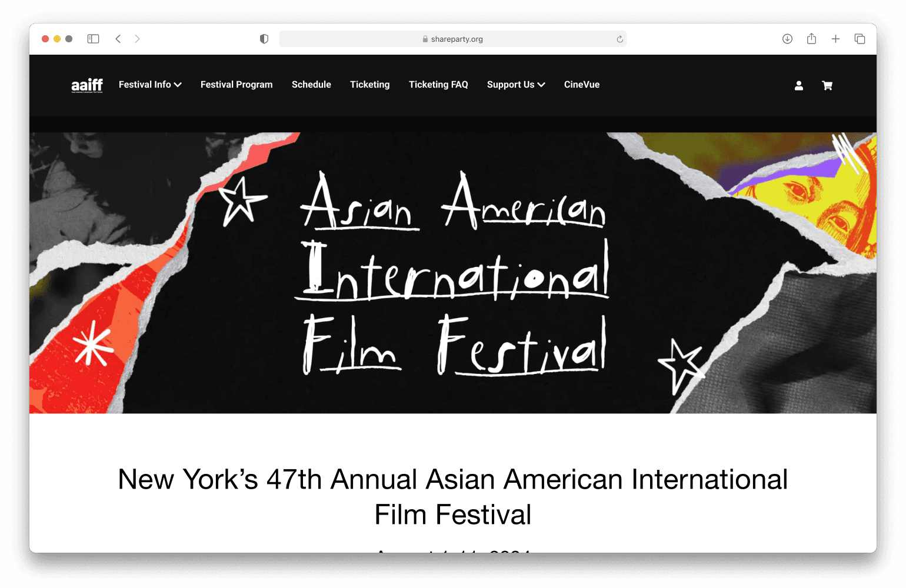Open the Share menu icon

click(x=811, y=39)
